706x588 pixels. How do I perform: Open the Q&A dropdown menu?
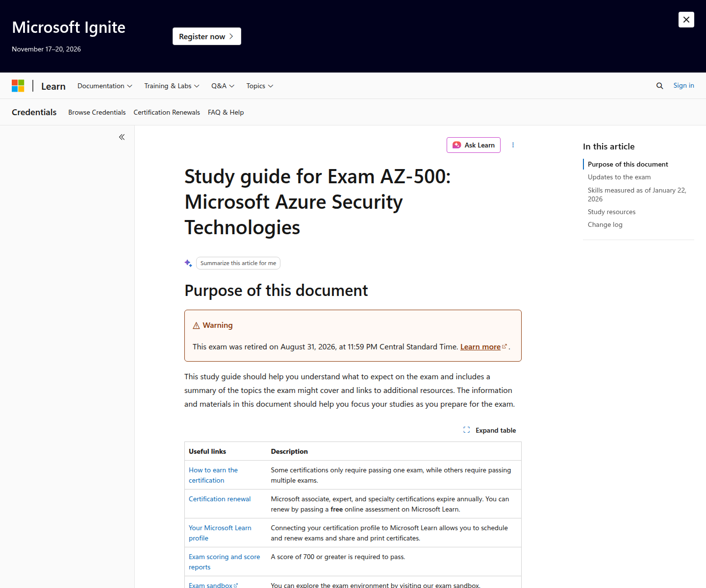click(x=223, y=86)
